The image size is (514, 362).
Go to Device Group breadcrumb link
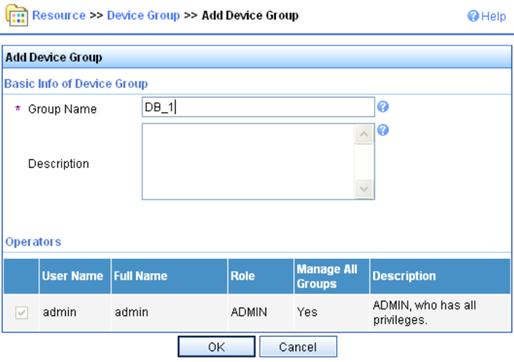coord(143,15)
